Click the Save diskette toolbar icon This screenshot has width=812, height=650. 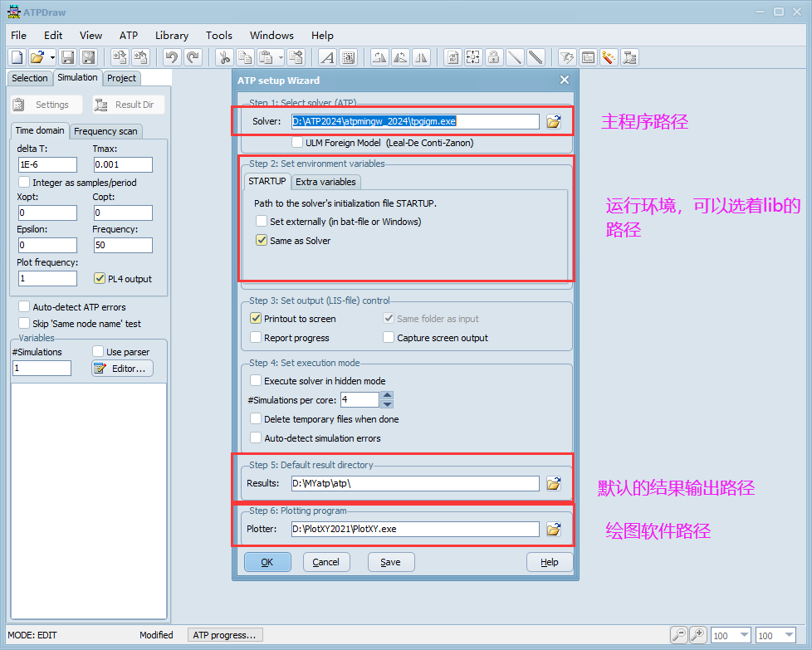(x=68, y=57)
